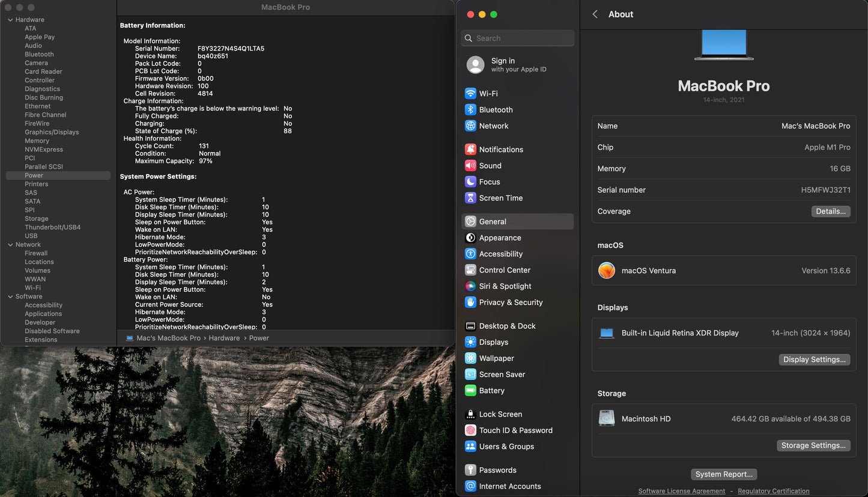Click the System Report button
Screen dimensions: 868x497
pos(724,474)
